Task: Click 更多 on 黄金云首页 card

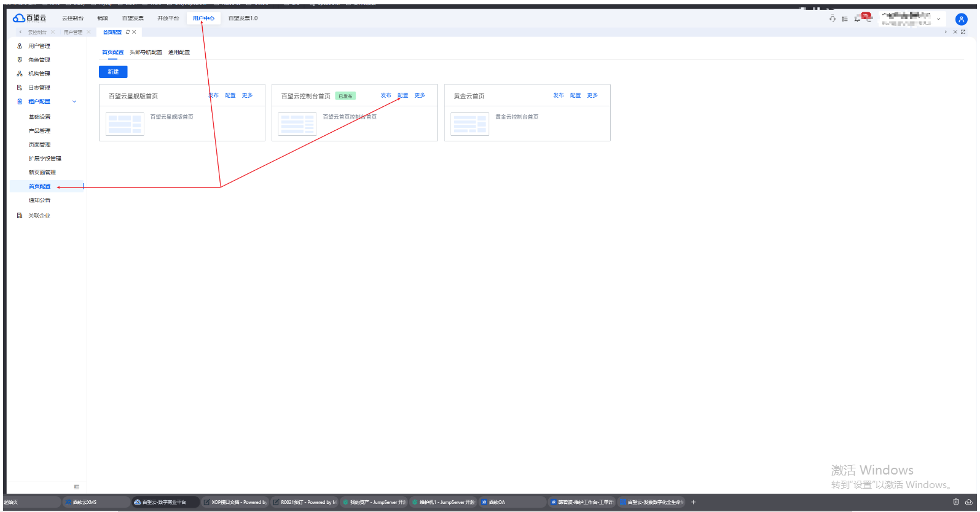Action: click(x=592, y=95)
